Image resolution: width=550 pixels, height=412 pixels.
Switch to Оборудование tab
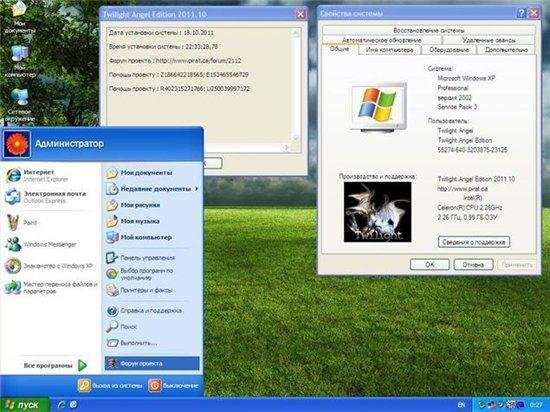[x=449, y=50]
